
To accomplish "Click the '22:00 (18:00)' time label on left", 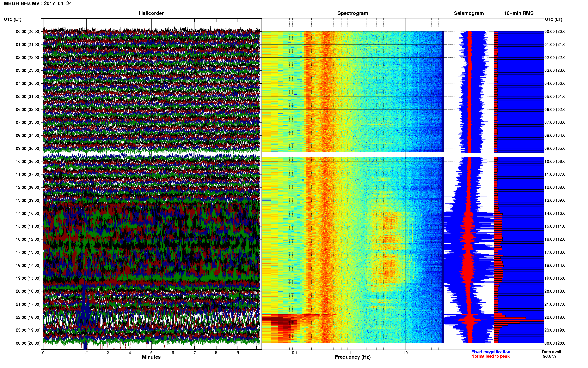I will point(28,317).
